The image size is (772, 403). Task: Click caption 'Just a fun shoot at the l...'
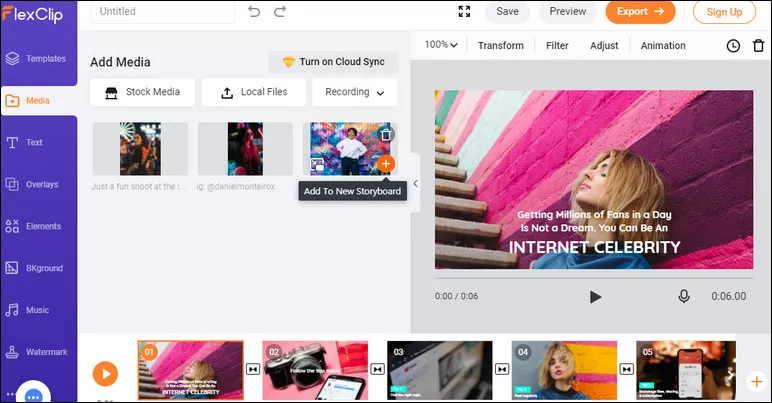click(x=138, y=186)
